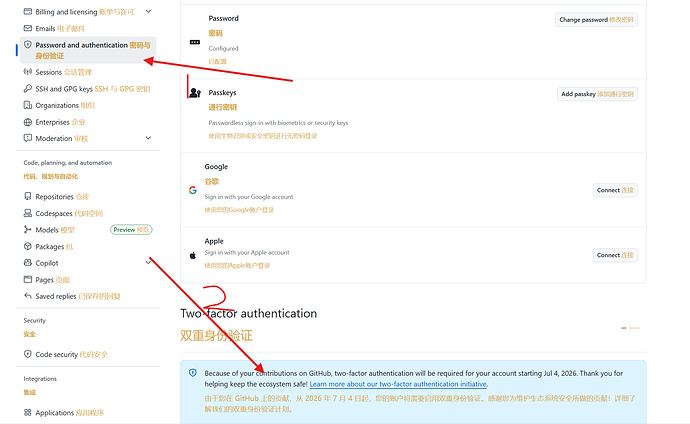This screenshot has width=690, height=424.
Task: Click the Google logo icon
Action: 193,190
